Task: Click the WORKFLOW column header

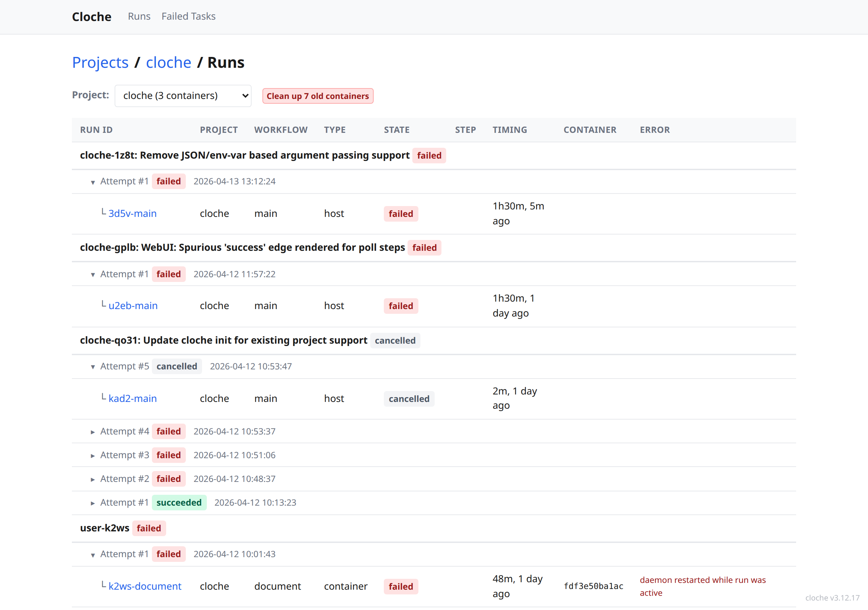Action: pyautogui.click(x=281, y=130)
